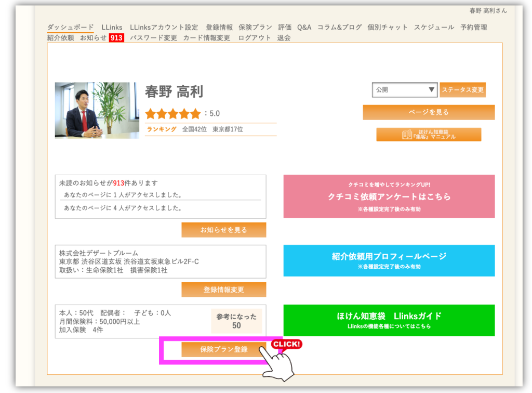Open 登録情報 in the navigation
The height and width of the screenshot is (393, 532).
[x=219, y=27]
